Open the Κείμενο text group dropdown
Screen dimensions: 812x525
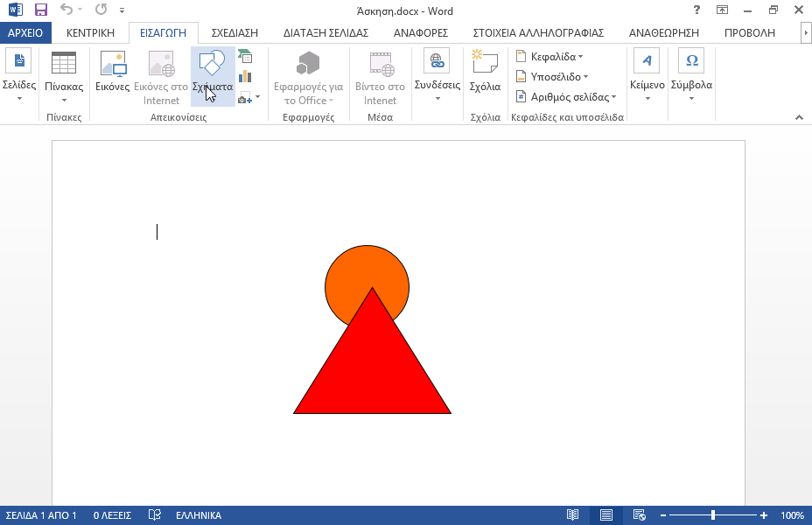tap(647, 75)
